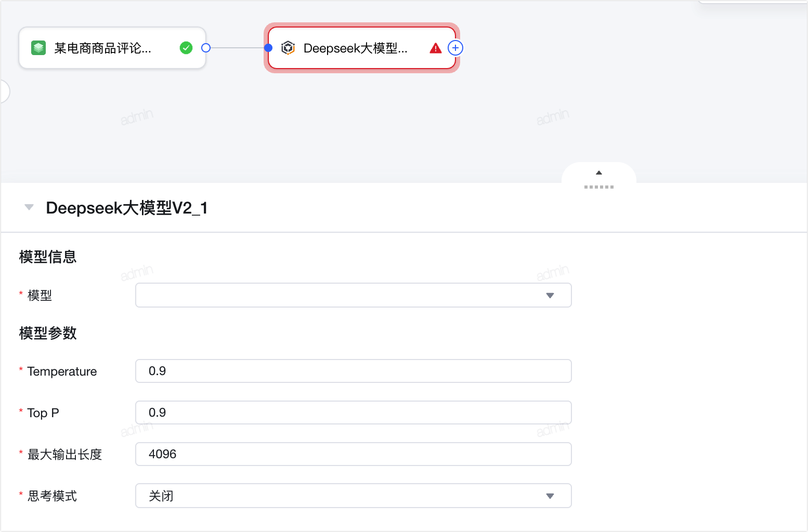Image resolution: width=808 pixels, height=532 pixels.
Task: Click the Top P input field
Action: [x=354, y=413]
